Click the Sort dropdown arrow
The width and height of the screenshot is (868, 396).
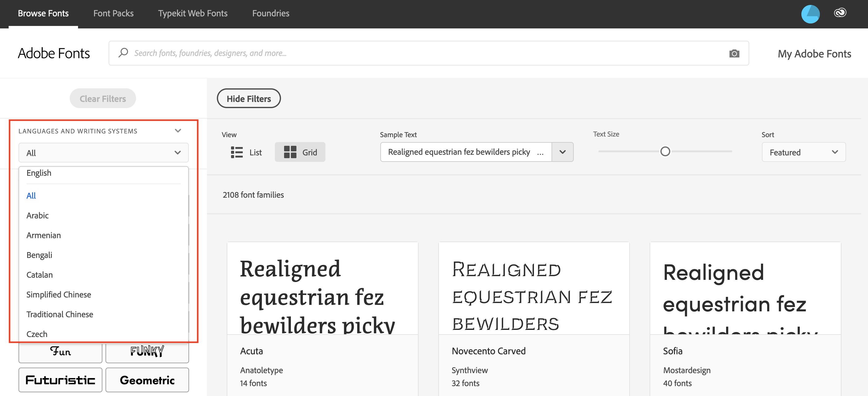[x=835, y=151]
